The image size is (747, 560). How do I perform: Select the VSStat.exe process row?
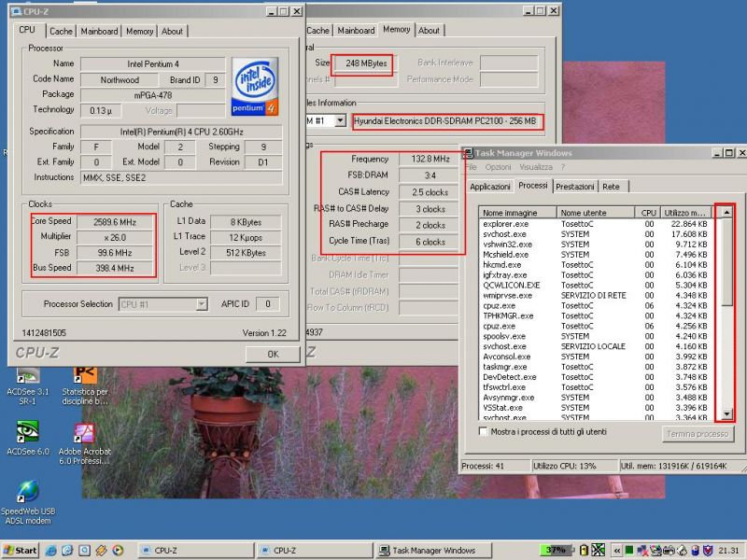tap(595, 408)
